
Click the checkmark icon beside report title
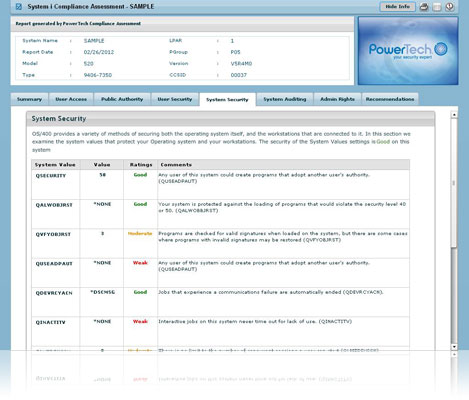tap(19, 7)
